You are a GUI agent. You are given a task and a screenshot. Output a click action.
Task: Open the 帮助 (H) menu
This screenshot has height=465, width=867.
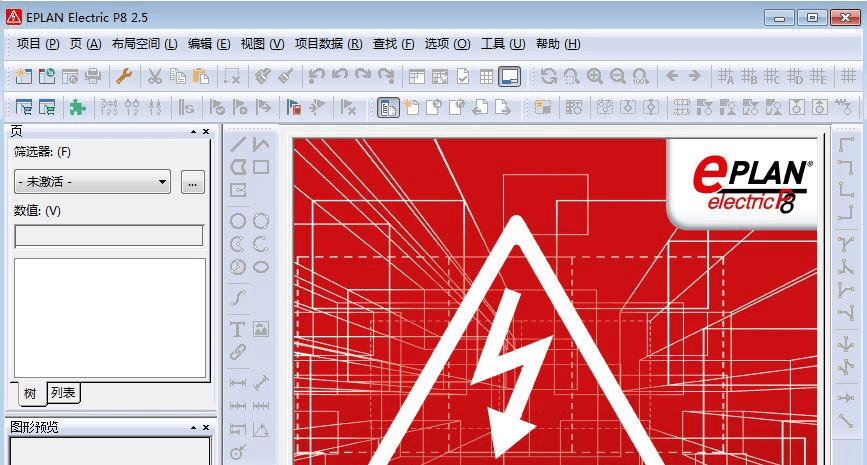(558, 44)
